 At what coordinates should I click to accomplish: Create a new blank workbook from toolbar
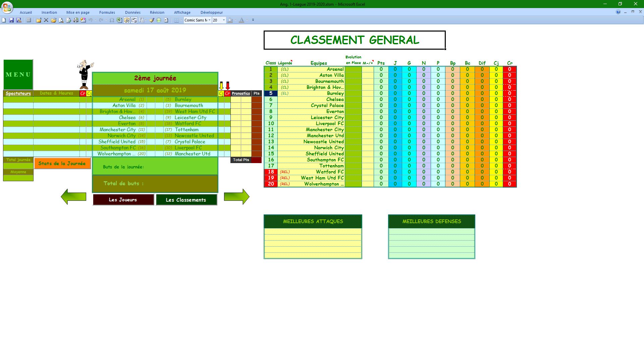(4, 20)
